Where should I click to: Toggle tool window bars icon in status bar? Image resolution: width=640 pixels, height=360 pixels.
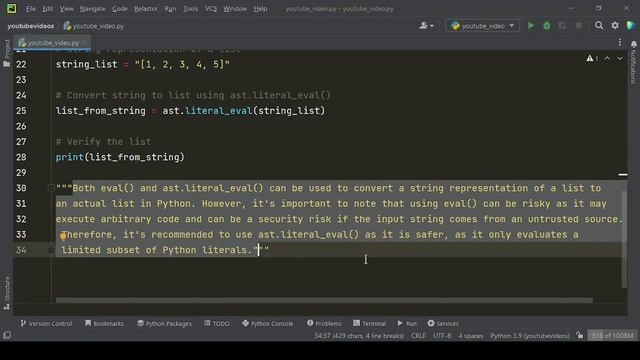tap(7, 336)
